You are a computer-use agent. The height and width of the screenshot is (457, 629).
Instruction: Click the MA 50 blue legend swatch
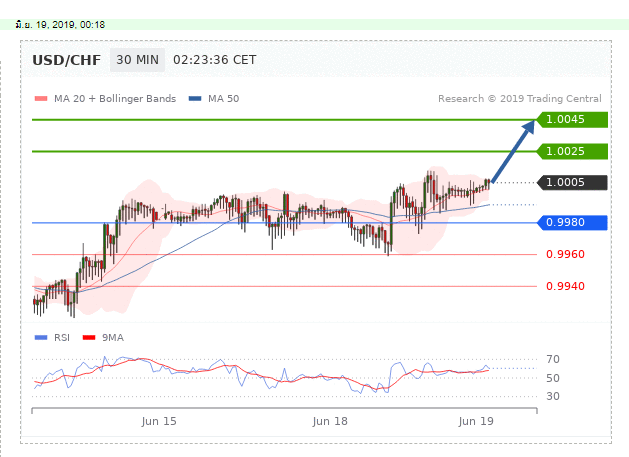pos(195,99)
